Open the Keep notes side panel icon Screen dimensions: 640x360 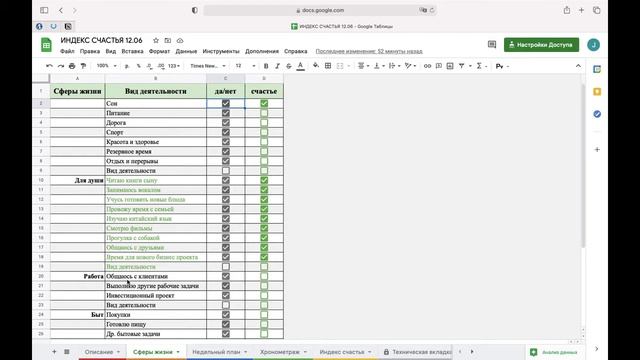[597, 91]
